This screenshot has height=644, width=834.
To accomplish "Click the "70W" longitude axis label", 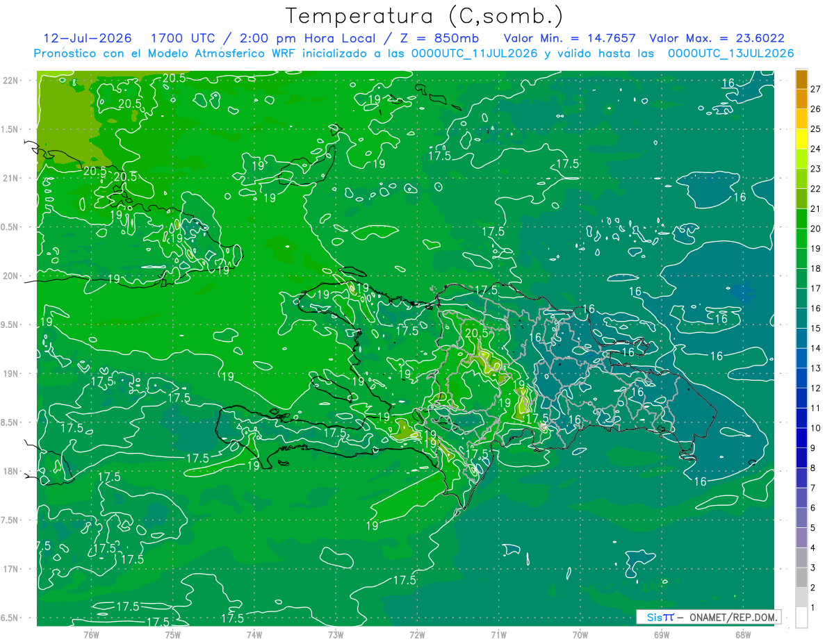I will tap(580, 634).
